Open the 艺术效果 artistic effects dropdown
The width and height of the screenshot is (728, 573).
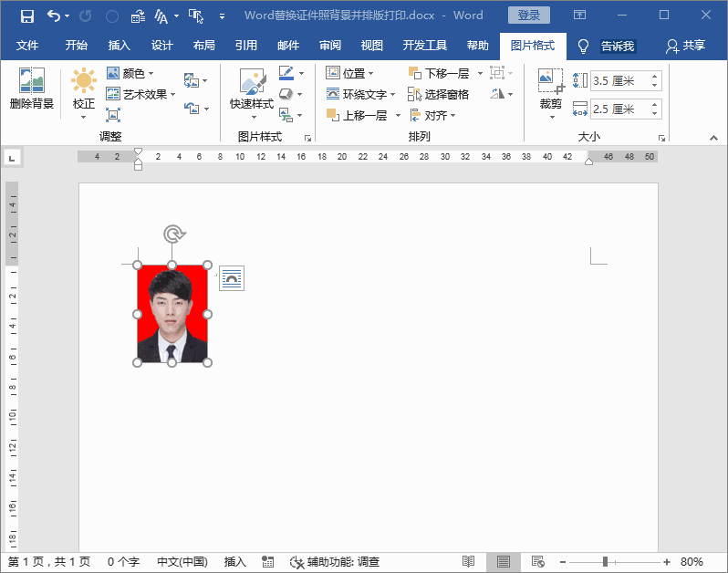140,94
